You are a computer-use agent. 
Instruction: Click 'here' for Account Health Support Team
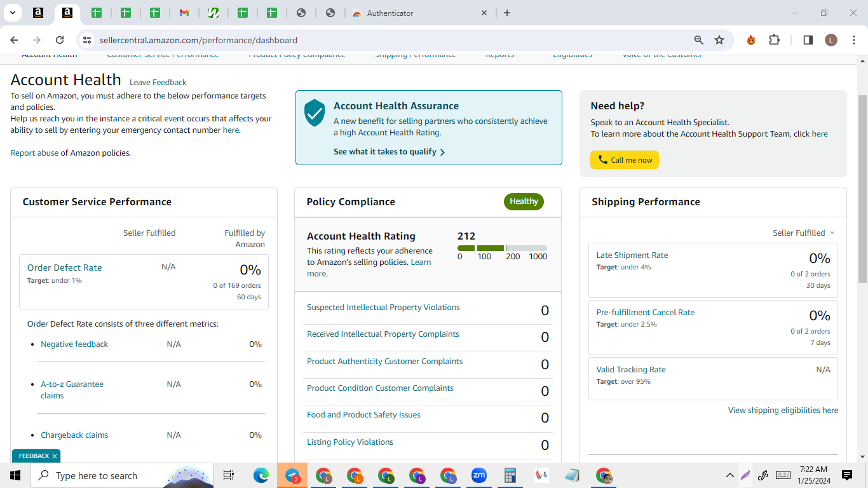(x=820, y=134)
